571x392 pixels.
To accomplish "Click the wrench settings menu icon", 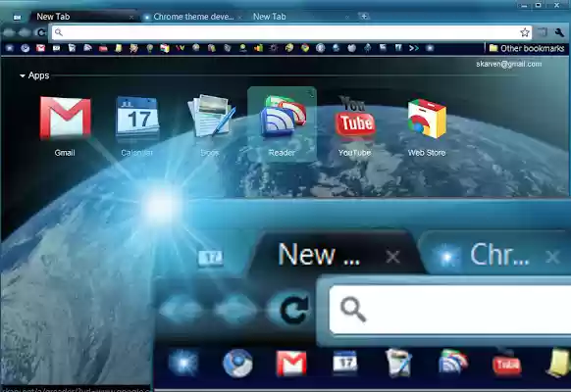I will coord(559,32).
